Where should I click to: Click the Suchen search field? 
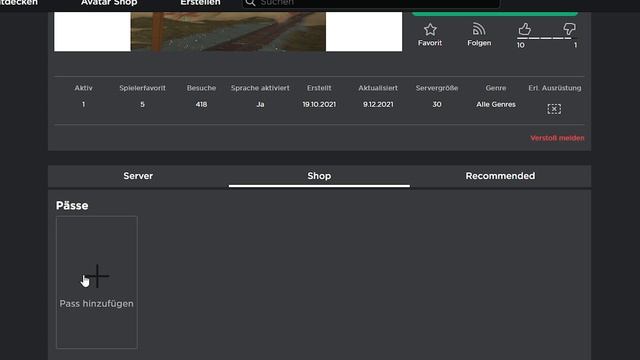point(371,3)
